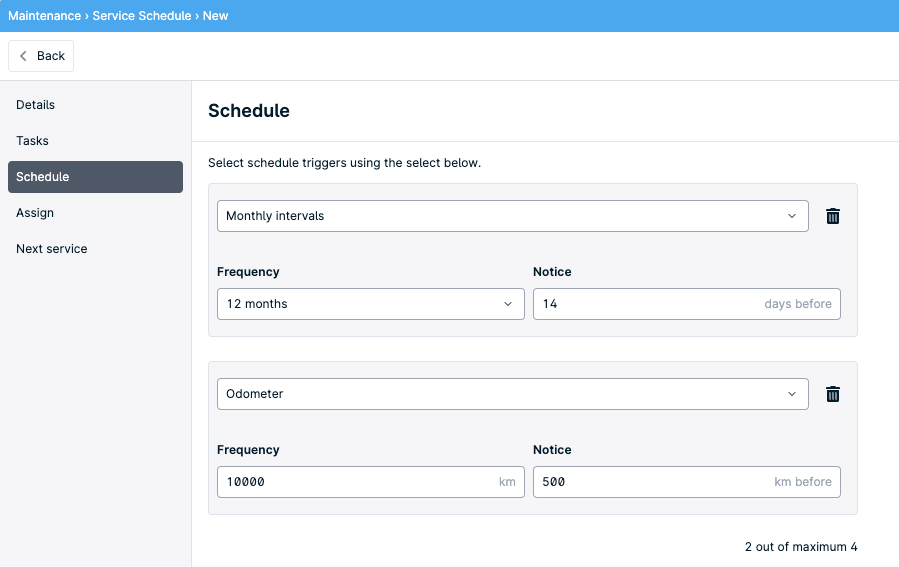Click the Back button
This screenshot has height=567, width=899.
click(x=41, y=56)
